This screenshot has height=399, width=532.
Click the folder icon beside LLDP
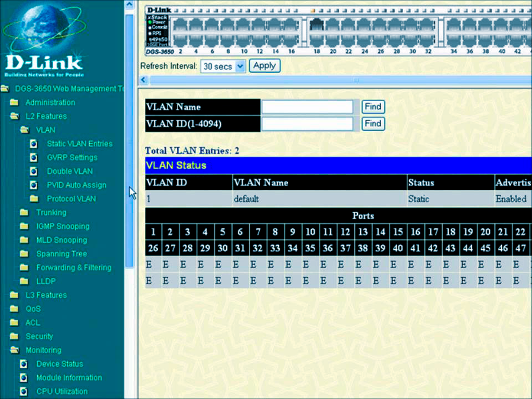pos(25,281)
